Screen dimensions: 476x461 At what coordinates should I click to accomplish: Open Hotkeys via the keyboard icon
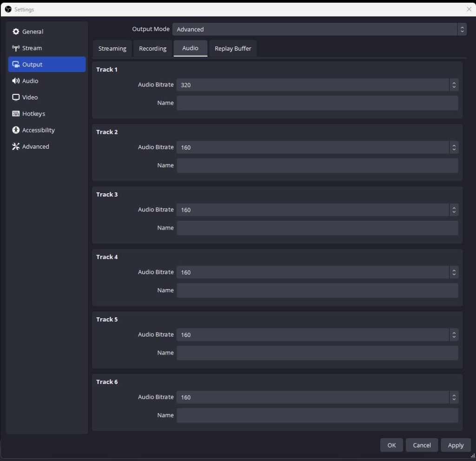tap(16, 114)
